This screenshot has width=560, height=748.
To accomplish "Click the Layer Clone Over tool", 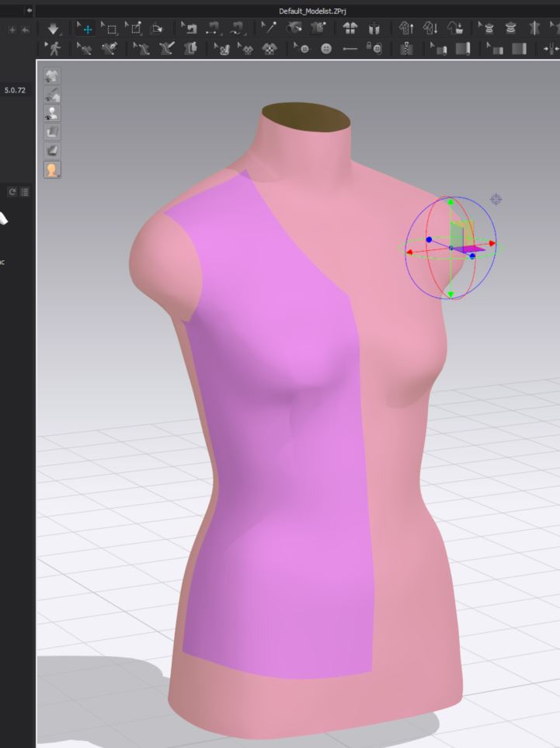I will [x=407, y=29].
